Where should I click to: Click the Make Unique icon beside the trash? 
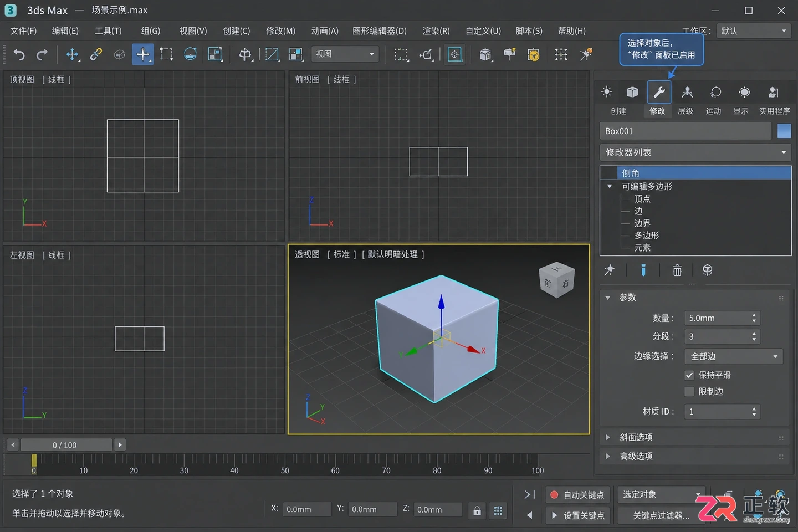click(708, 270)
